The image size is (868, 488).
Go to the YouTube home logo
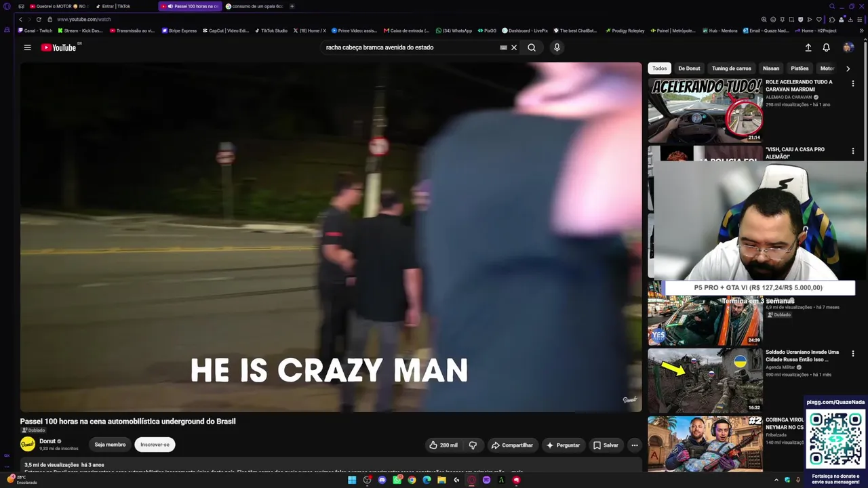point(58,47)
